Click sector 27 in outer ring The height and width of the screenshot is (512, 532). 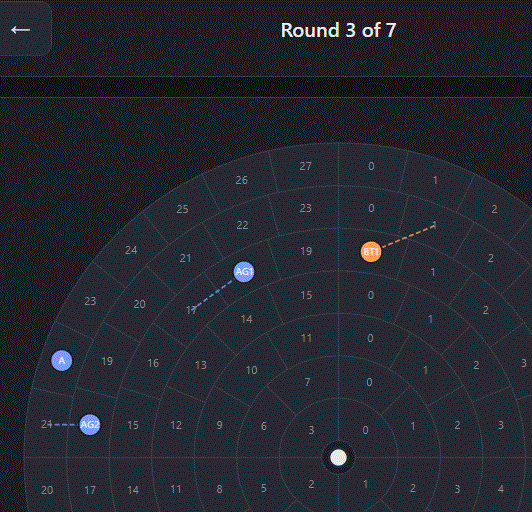305,166
